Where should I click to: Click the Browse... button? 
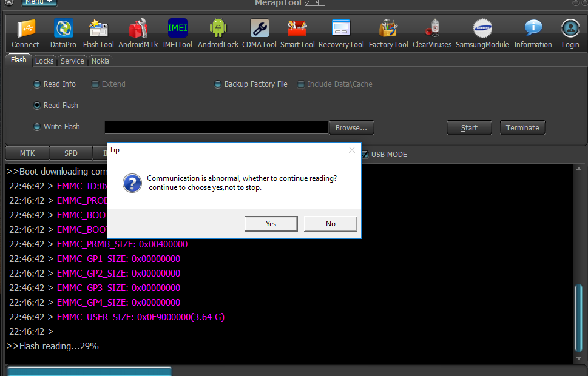[351, 128]
